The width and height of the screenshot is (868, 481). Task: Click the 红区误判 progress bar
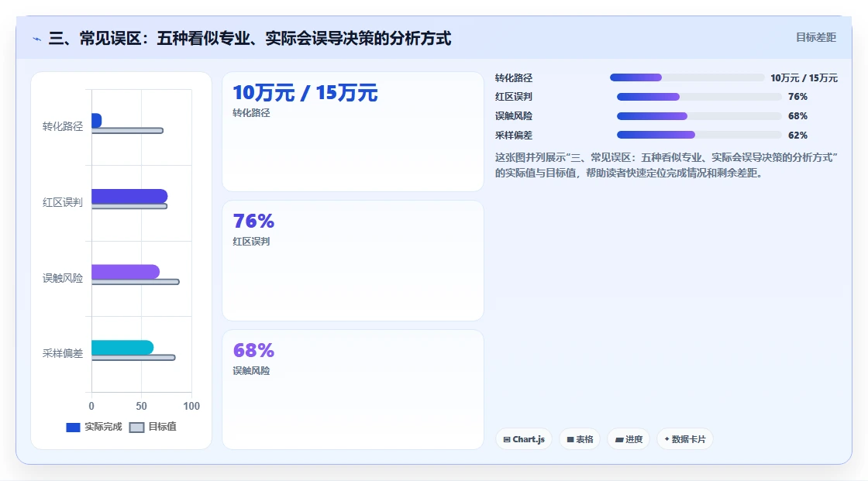(699, 97)
